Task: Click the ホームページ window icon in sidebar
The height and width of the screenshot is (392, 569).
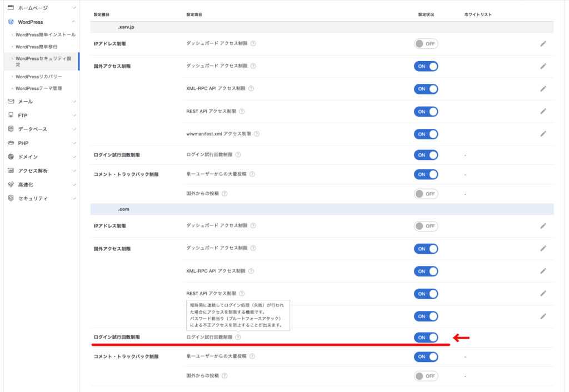Action: 11,8
